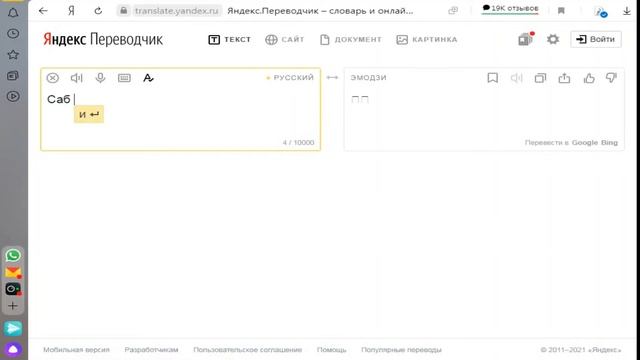Screen dimensions: 640x360
Task: Rate translation thumbs down
Action: [x=611, y=78]
